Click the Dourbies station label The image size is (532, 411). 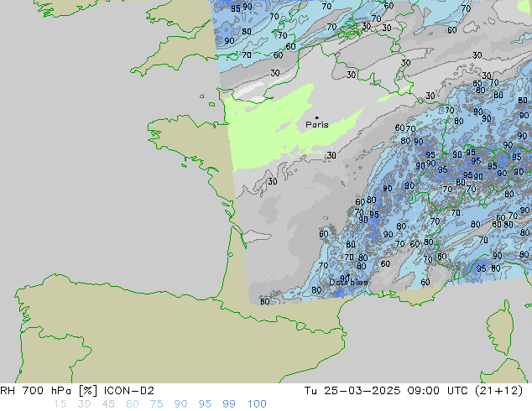[x=348, y=282]
